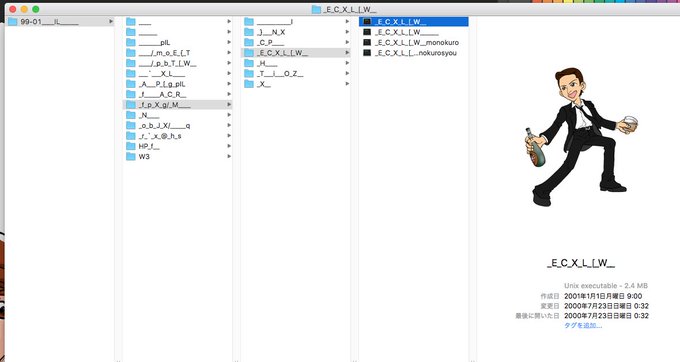Click the disclosure arrow for _A___P_[_g_pIL
Viewport: 680px width, 362px height.
tap(229, 84)
